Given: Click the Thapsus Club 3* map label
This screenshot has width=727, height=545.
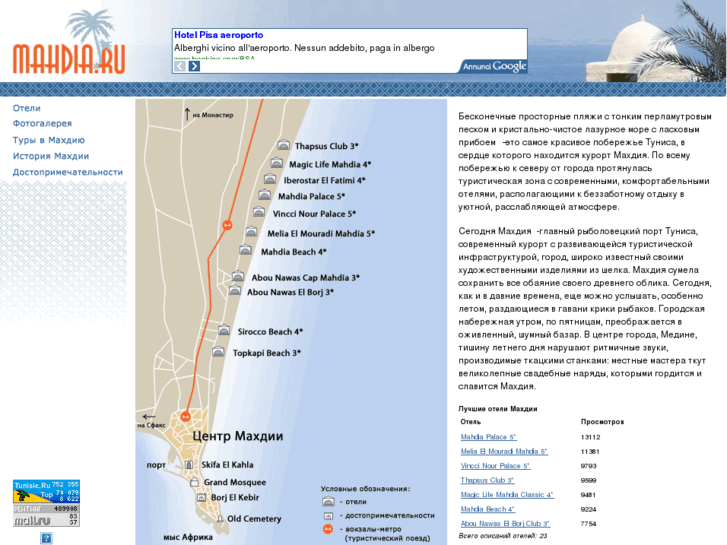Looking at the screenshot, I should [x=326, y=146].
